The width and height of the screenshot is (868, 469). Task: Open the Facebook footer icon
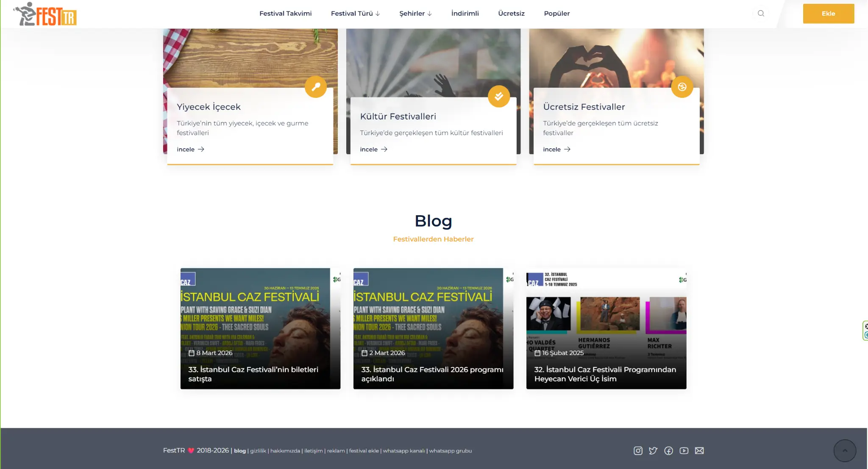[x=668, y=451]
